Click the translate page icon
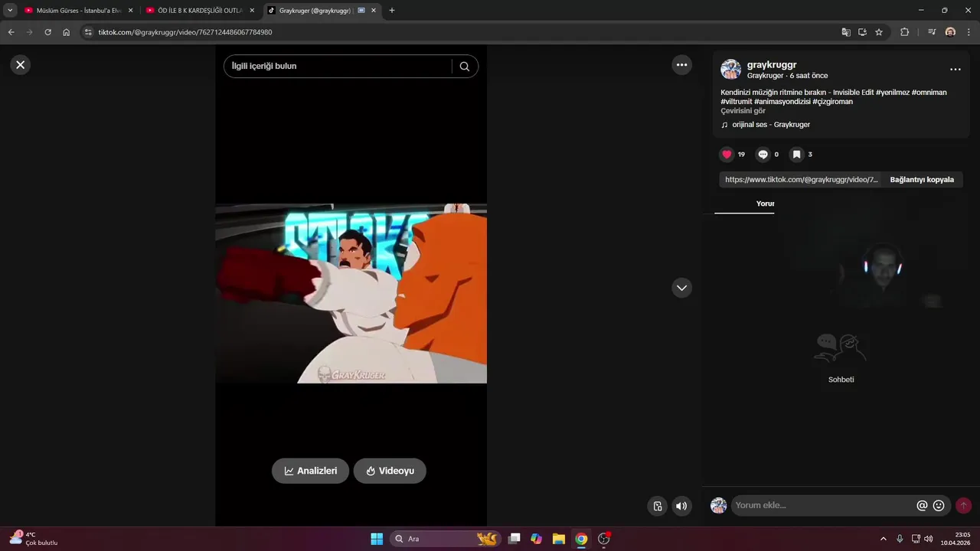Screen dimensions: 980x551 pyautogui.click(x=846, y=32)
